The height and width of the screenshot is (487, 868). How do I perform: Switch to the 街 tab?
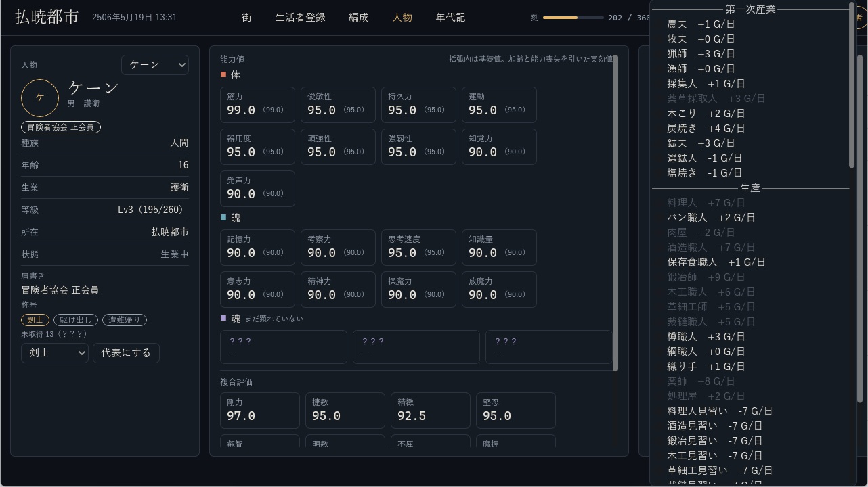(x=246, y=18)
